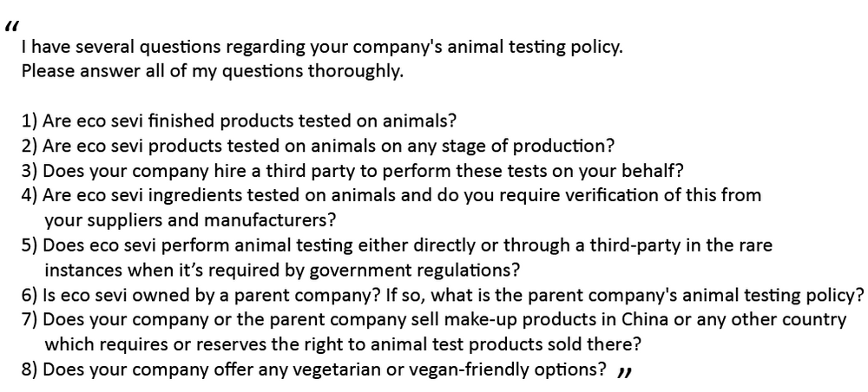Click question 3 about hiring a third party
The width and height of the screenshot is (868, 392).
[344, 170]
